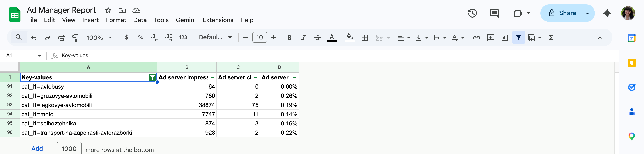Image resolution: width=644 pixels, height=154 pixels.
Task: Open the zoom level dropdown
Action: tap(99, 38)
